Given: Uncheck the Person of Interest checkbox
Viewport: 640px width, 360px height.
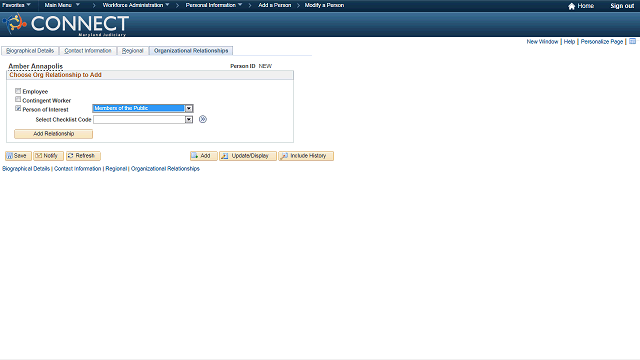Looking at the screenshot, I should click(x=18, y=109).
